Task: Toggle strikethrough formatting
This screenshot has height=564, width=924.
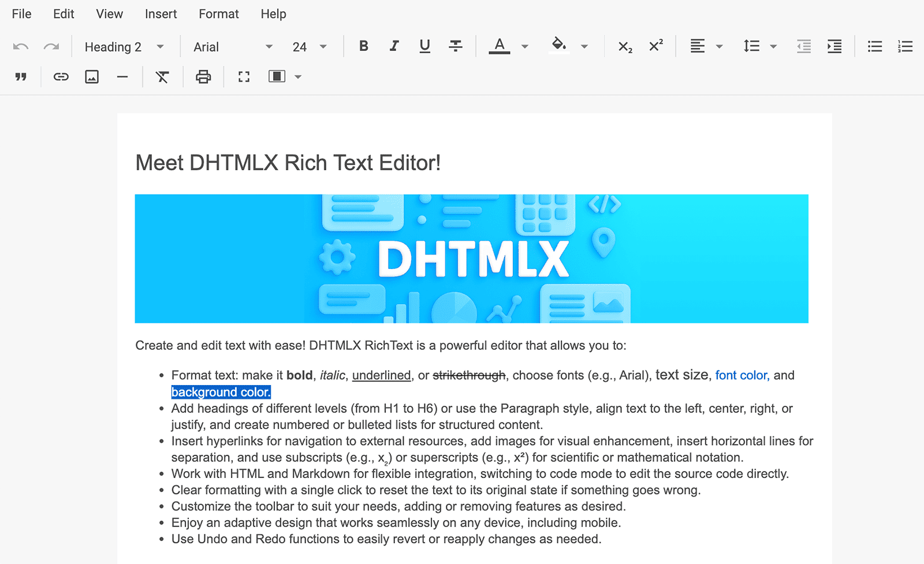Action: [456, 46]
